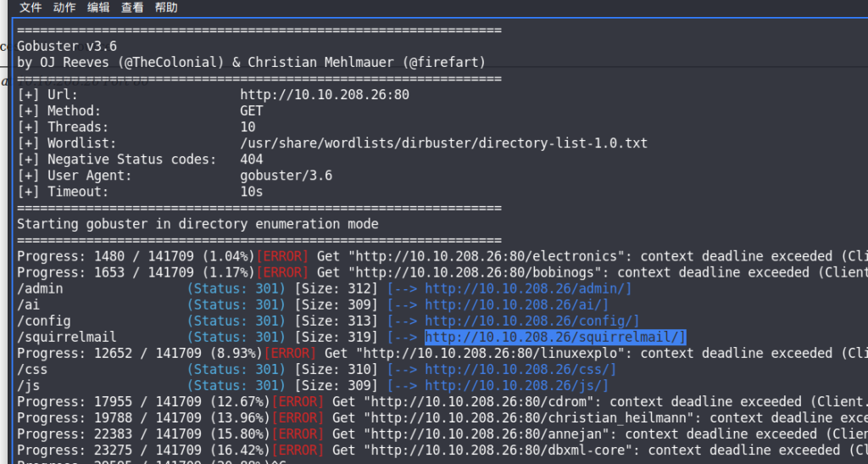Viewport: 868px width, 464px height.
Task: Click the User Agent value gobuster/3.6
Action: pos(287,176)
